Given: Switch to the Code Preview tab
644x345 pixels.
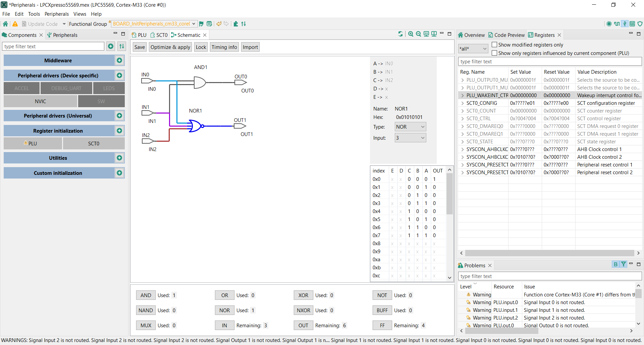Looking at the screenshot, I should (x=506, y=35).
